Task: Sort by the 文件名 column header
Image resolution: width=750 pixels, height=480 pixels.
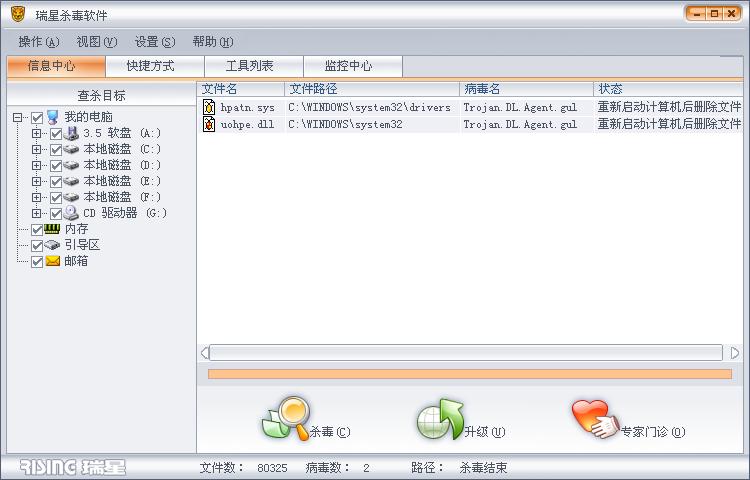Action: point(241,89)
